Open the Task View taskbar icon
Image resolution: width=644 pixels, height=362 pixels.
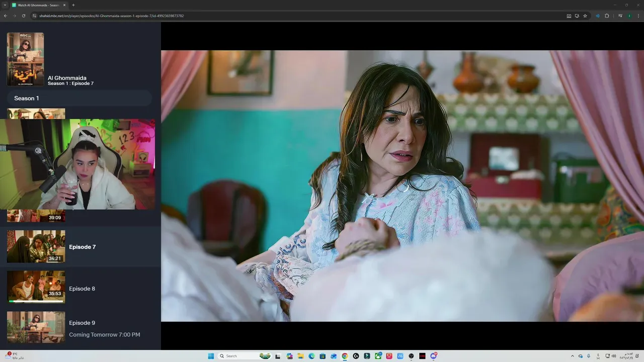pos(278,356)
